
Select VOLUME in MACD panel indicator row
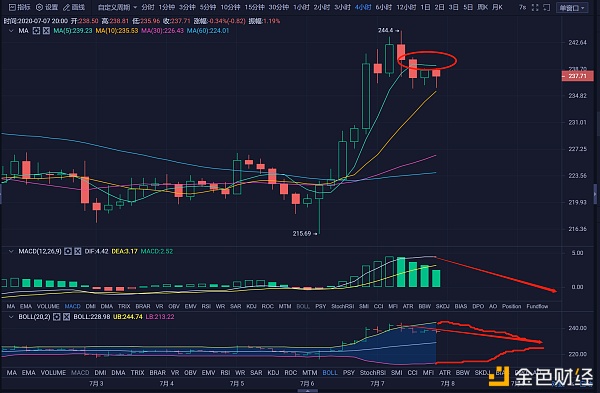click(48, 307)
